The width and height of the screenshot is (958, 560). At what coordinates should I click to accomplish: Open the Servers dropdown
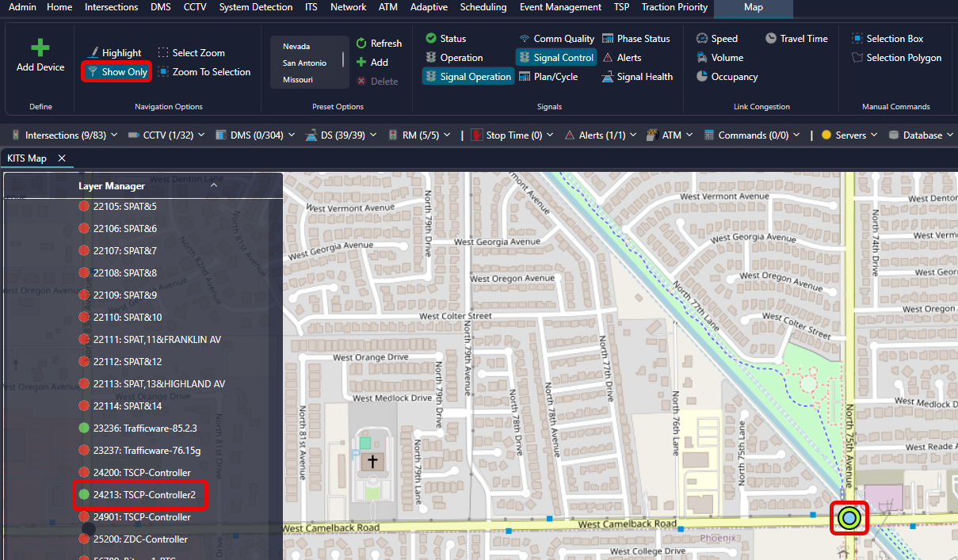849,135
